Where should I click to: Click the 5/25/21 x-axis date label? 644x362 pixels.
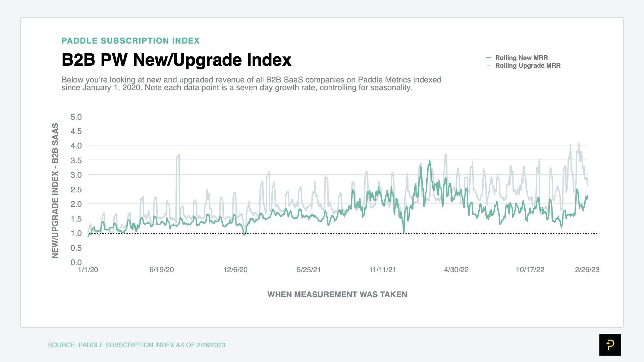coord(309,270)
